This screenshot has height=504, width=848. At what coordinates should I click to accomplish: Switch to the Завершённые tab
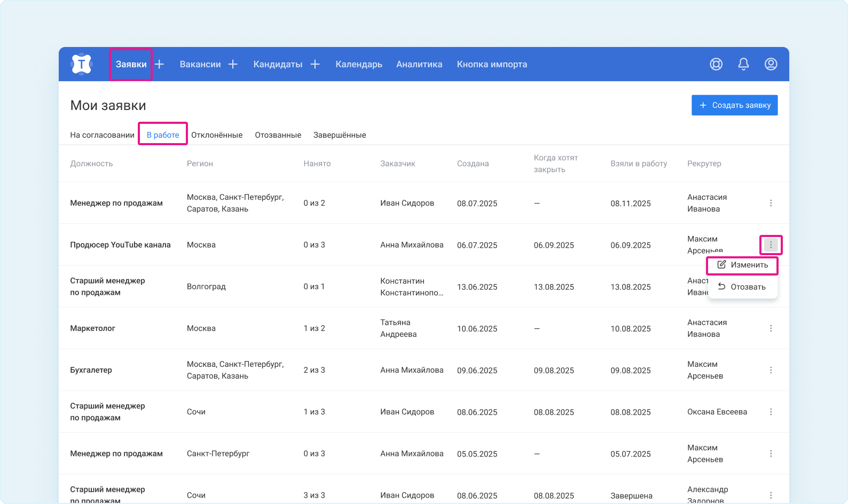340,135
